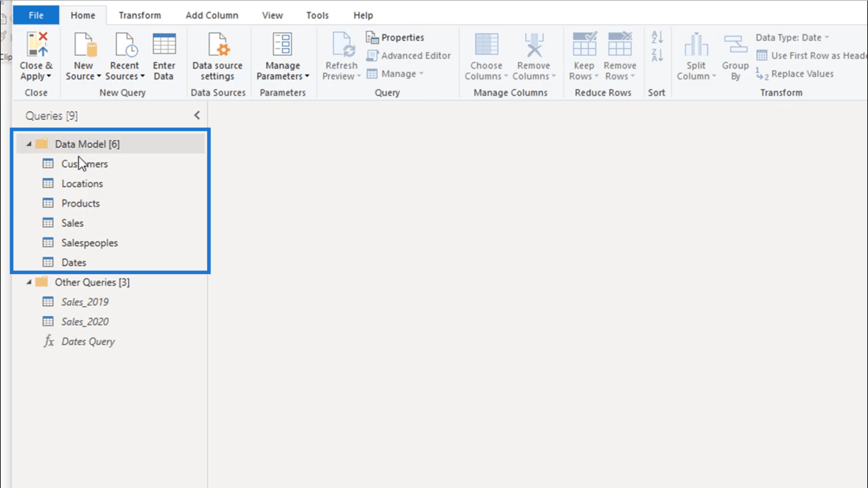
Task: Click the Dates Query fx function icon
Action: 49,341
